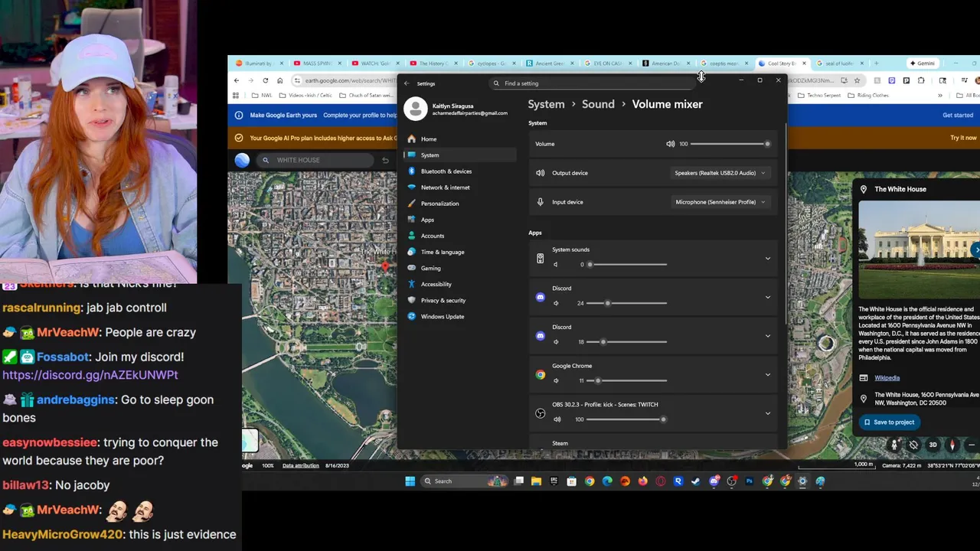980x551 pixels.
Task: Expand first Discord row (volume 24)
Action: tap(768, 297)
